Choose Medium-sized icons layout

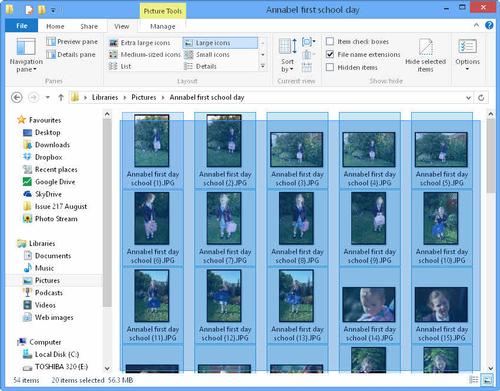coord(145,54)
